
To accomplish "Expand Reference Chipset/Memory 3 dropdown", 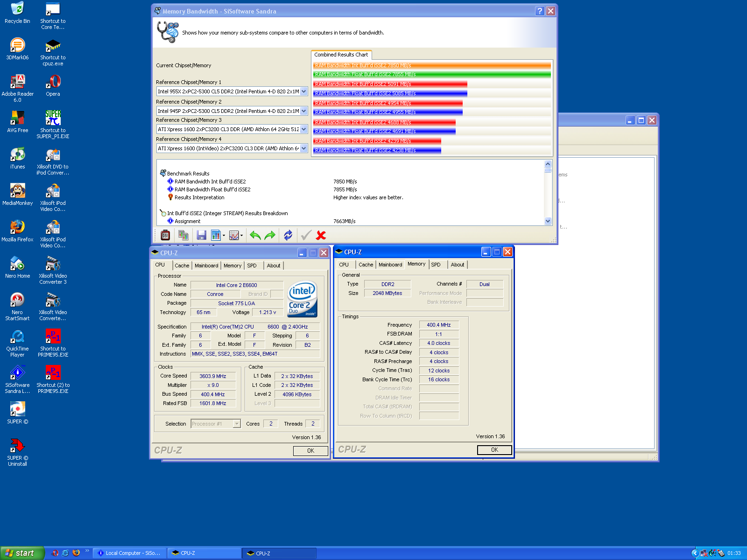I will point(304,129).
